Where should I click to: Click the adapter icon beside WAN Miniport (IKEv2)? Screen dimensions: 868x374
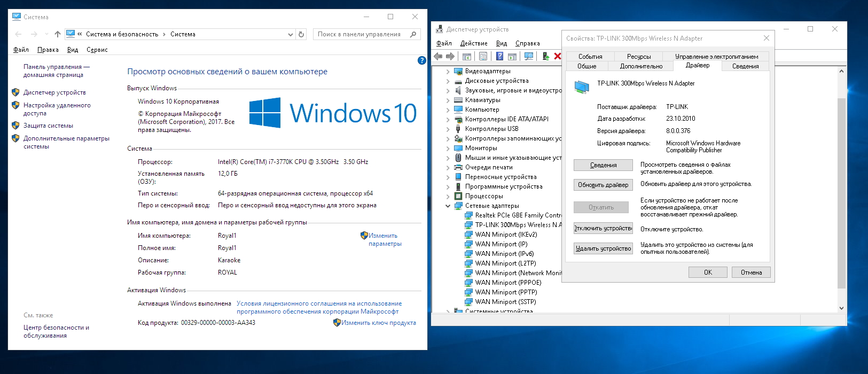point(468,235)
